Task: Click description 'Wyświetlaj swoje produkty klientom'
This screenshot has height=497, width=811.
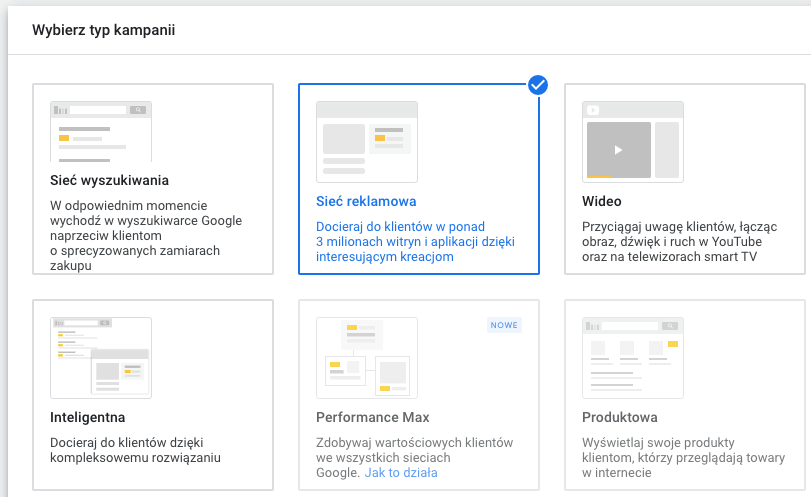Action: tap(683, 458)
